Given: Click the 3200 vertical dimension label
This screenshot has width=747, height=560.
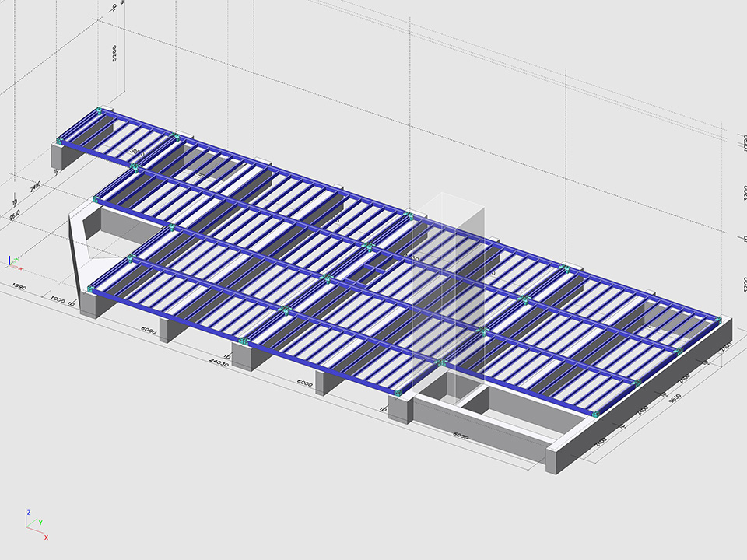Looking at the screenshot, I should pyautogui.click(x=114, y=54).
